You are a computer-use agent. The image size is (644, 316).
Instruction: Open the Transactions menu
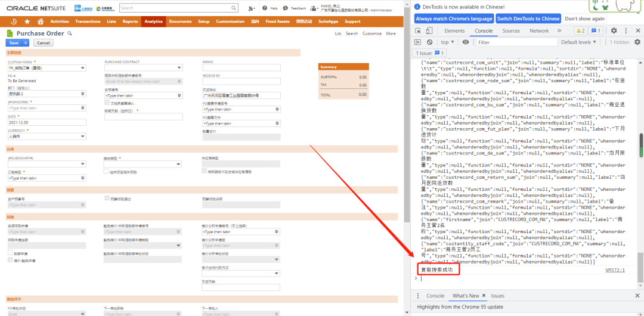88,21
